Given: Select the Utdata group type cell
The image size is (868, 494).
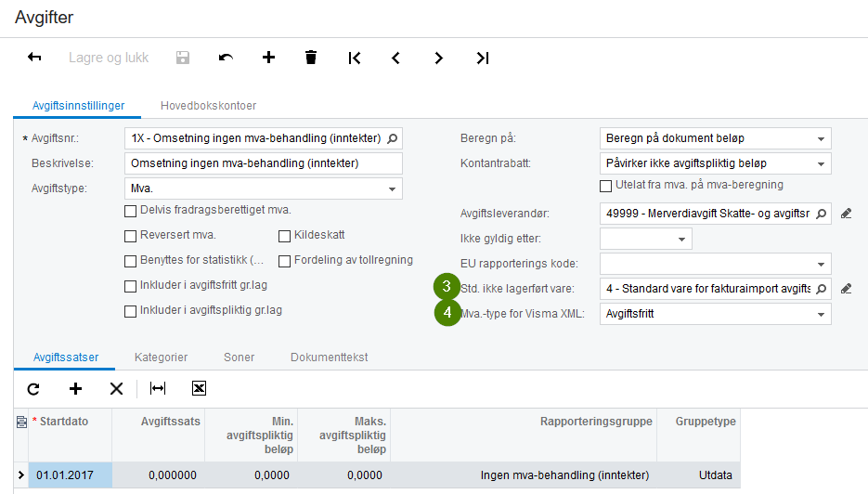Looking at the screenshot, I should coord(699,475).
